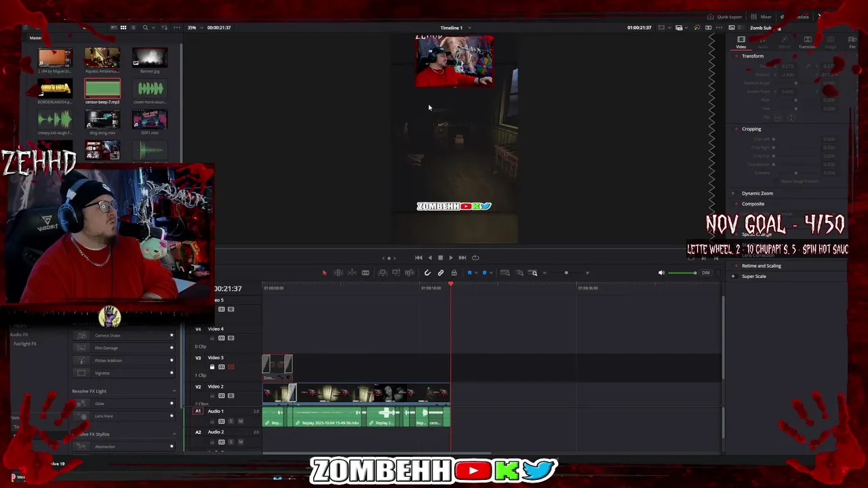The height and width of the screenshot is (488, 868).
Task: Toggle Video 4 track visibility icon
Action: pos(231,338)
